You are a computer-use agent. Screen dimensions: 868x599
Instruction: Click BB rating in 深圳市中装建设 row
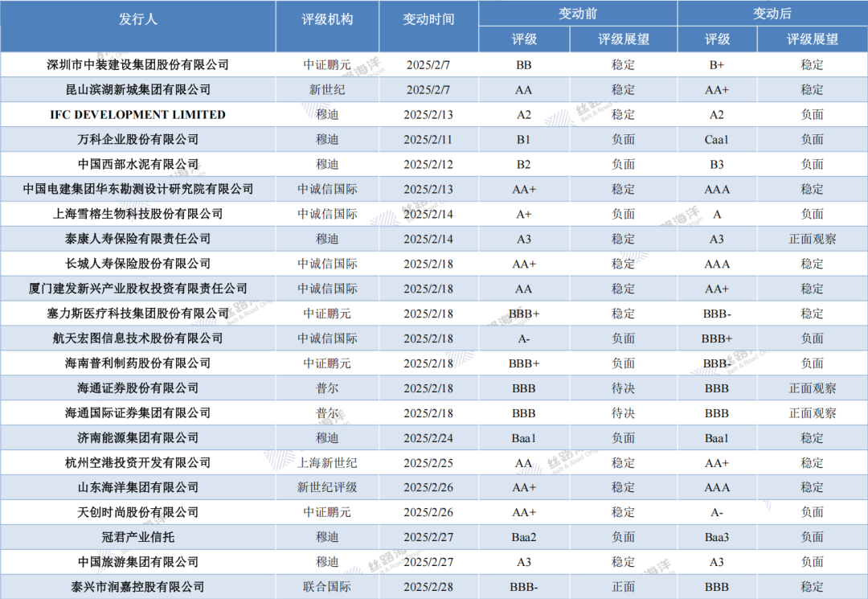pyautogui.click(x=524, y=65)
